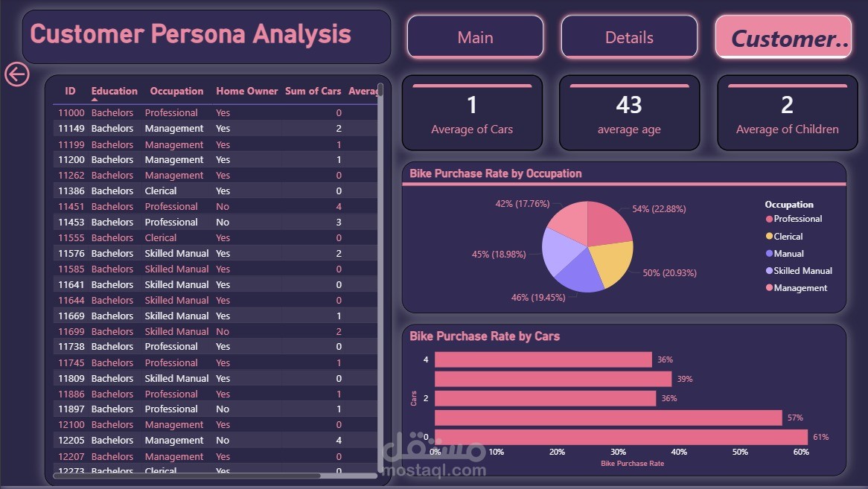Select ID 11738 in the table
The image size is (868, 489).
point(71,347)
